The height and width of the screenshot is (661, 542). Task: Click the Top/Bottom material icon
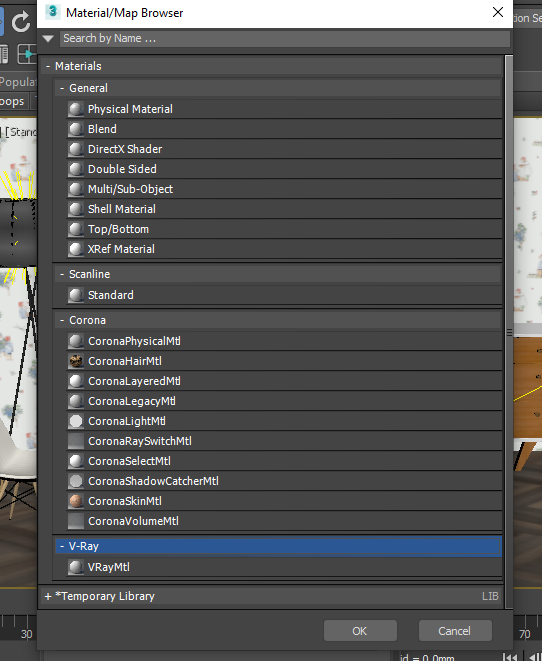[x=76, y=229]
